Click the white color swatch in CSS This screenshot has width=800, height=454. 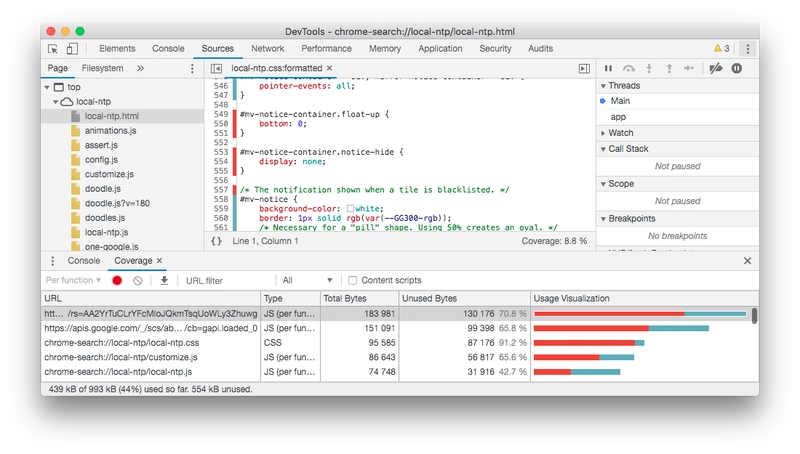pyautogui.click(x=351, y=209)
